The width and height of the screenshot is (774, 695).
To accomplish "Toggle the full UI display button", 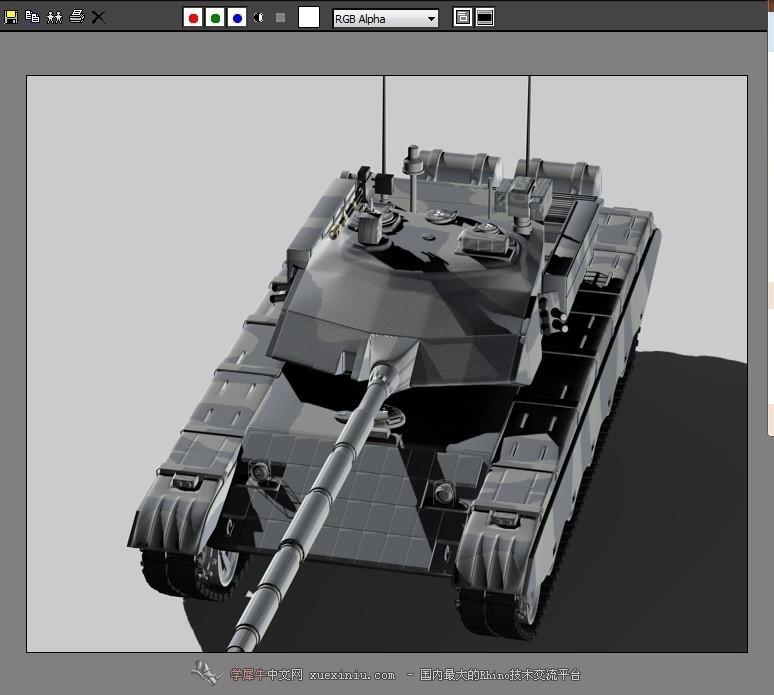I will click(485, 17).
